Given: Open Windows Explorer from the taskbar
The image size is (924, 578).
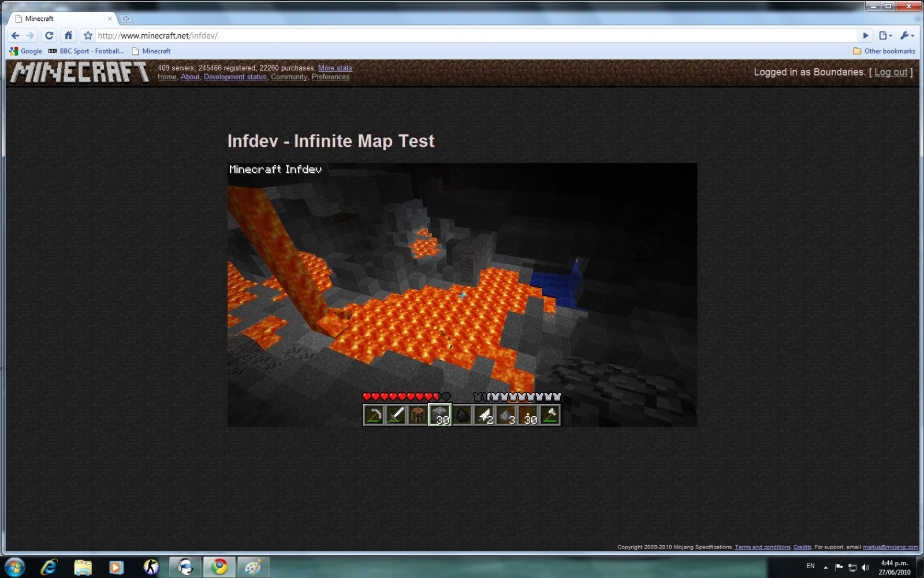Looking at the screenshot, I should (83, 568).
